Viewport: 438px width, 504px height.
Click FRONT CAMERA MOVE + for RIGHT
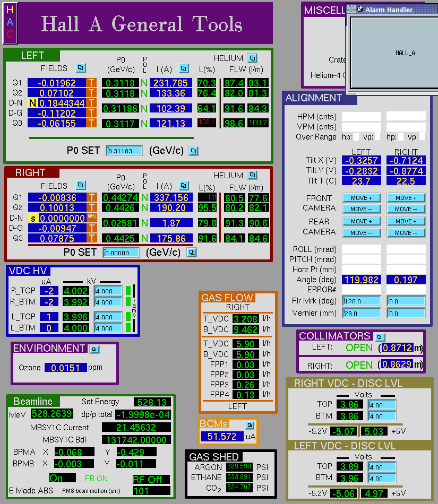406,198
